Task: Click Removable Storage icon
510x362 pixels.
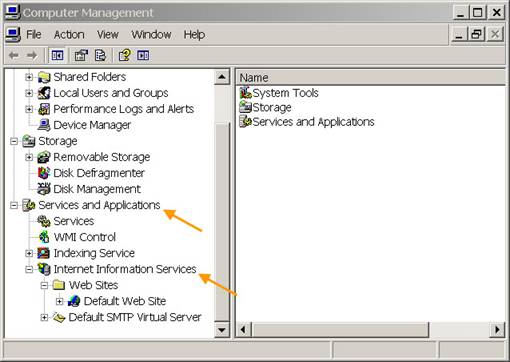Action: click(x=44, y=157)
